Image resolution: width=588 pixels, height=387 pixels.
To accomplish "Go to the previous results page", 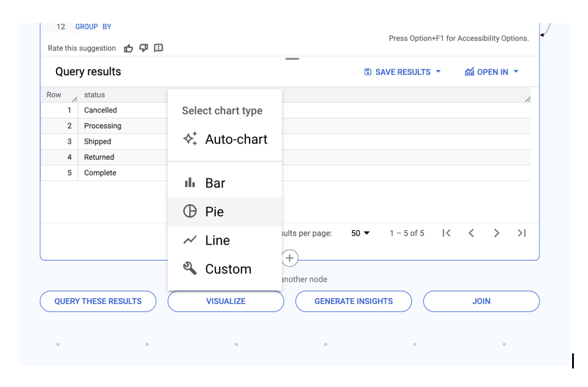I will tap(471, 233).
